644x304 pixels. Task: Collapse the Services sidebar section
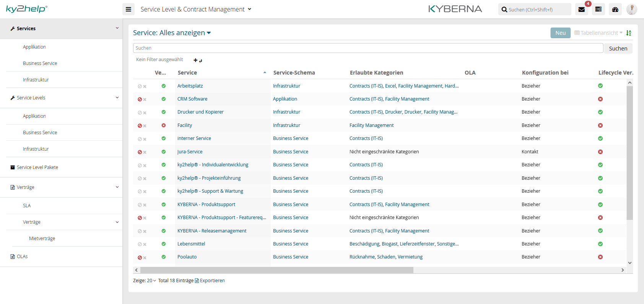coord(117,28)
